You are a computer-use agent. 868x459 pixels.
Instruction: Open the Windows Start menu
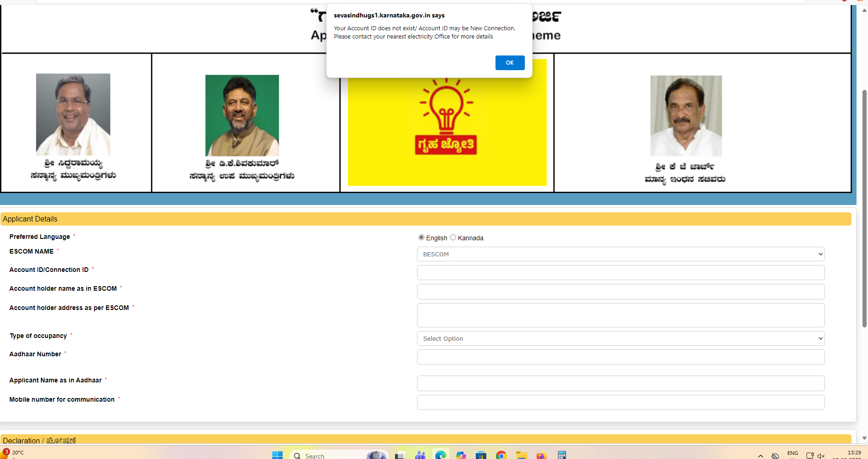pos(277,455)
